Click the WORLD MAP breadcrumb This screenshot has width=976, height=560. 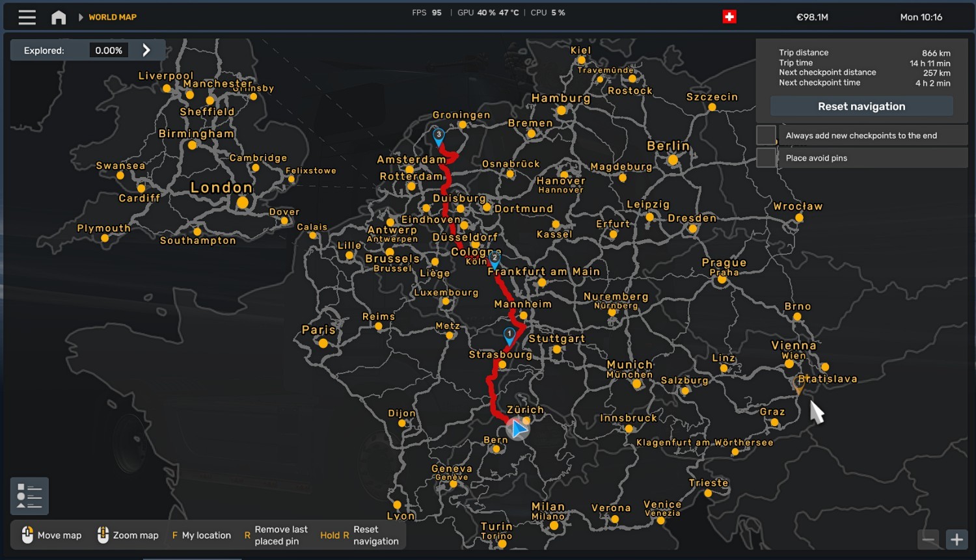tap(113, 17)
